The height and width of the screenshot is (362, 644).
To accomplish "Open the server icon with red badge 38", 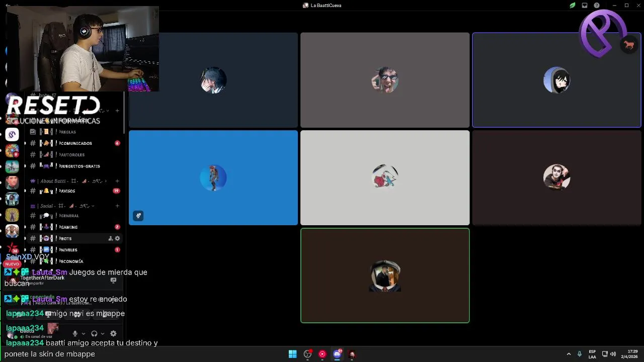I will click(12, 247).
